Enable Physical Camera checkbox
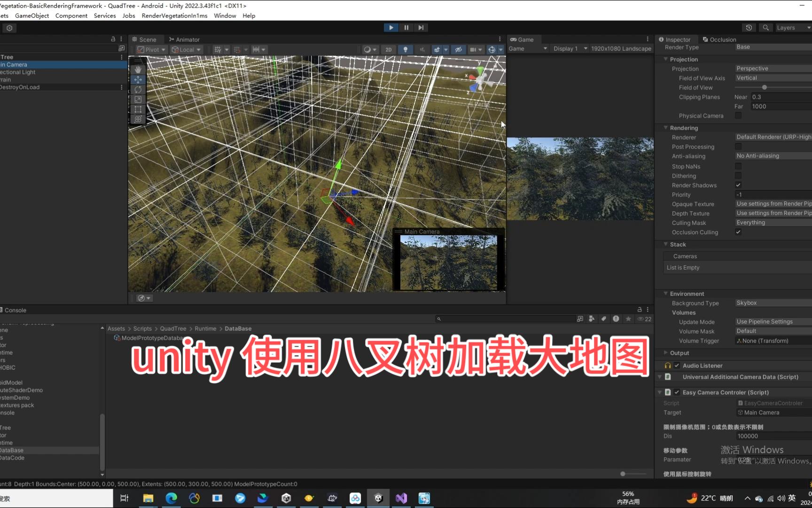This screenshot has width=812, height=508. (x=738, y=116)
